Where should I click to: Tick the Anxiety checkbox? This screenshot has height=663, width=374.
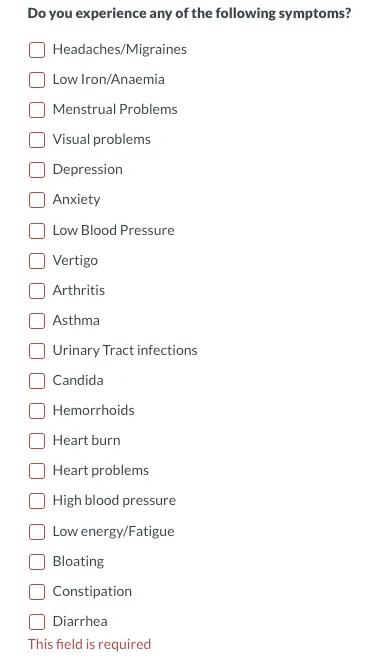(x=37, y=200)
